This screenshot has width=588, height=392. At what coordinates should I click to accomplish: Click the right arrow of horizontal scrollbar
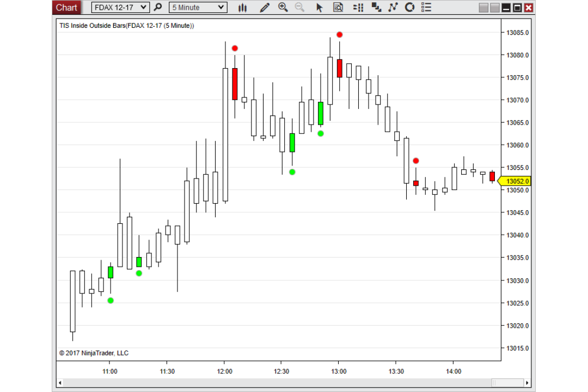[527, 383]
